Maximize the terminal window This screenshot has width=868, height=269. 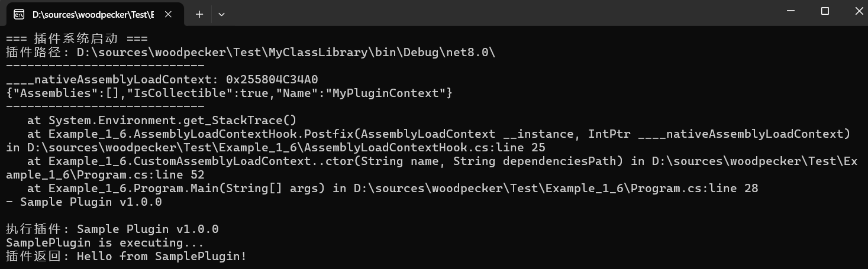pos(825,11)
